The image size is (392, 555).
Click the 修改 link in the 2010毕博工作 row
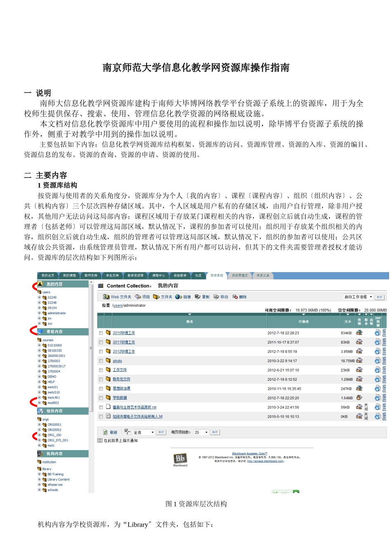click(x=384, y=333)
